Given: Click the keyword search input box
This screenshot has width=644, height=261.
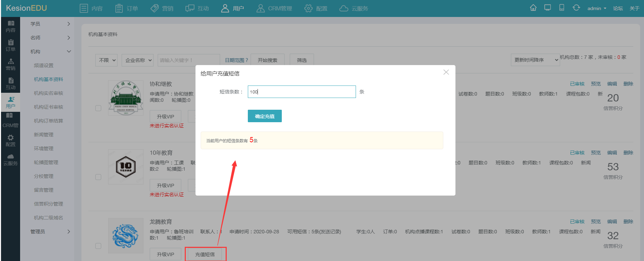Looking at the screenshot, I should pos(189,60).
